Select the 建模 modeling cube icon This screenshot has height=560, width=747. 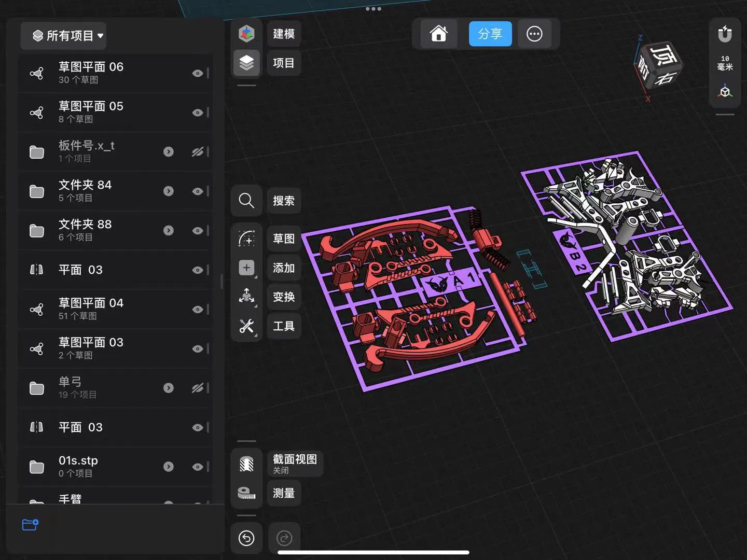click(x=246, y=34)
